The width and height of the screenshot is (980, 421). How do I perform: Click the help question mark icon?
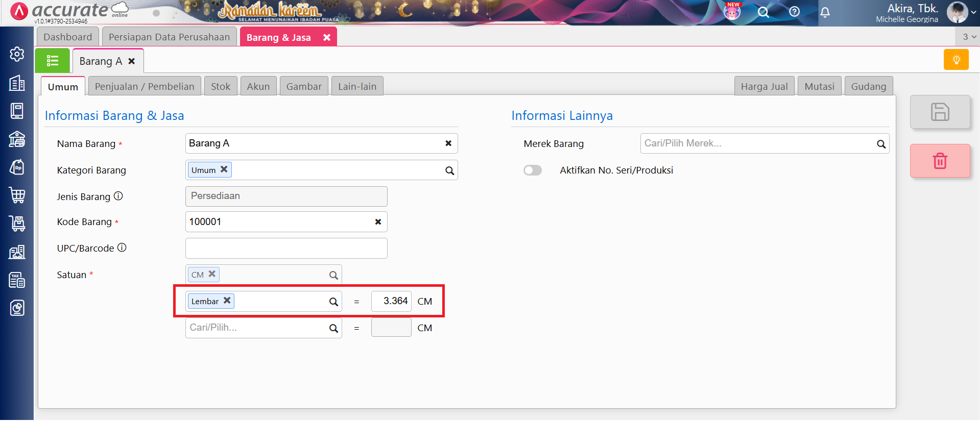(794, 12)
